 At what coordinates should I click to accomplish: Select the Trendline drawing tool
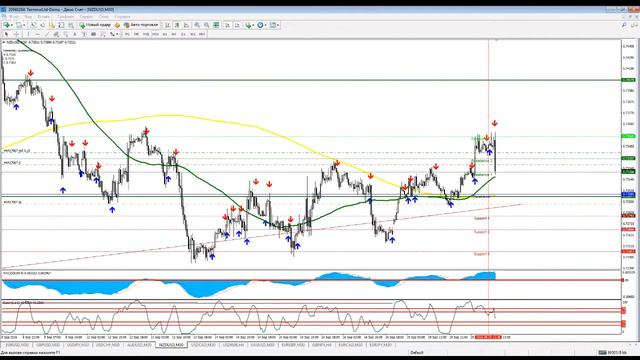[47, 34]
